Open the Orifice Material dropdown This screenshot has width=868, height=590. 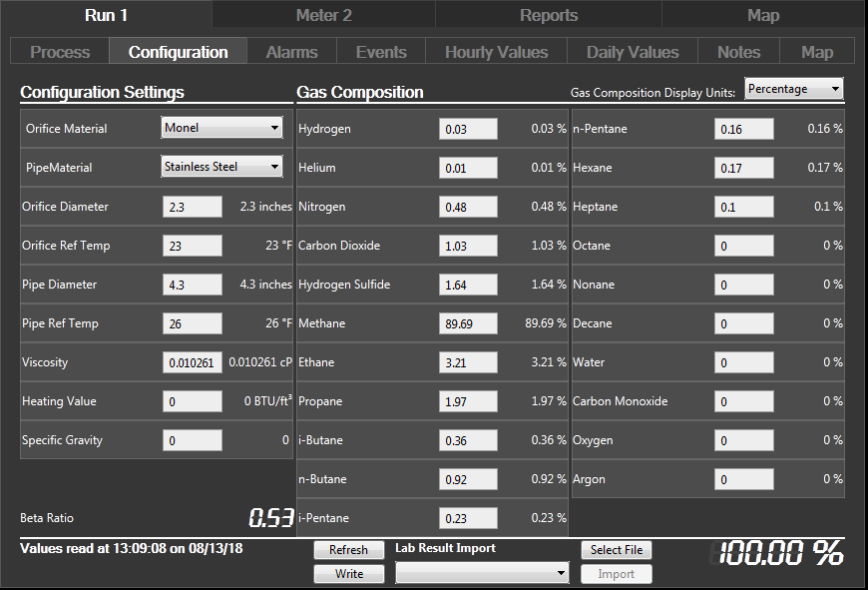[221, 128]
